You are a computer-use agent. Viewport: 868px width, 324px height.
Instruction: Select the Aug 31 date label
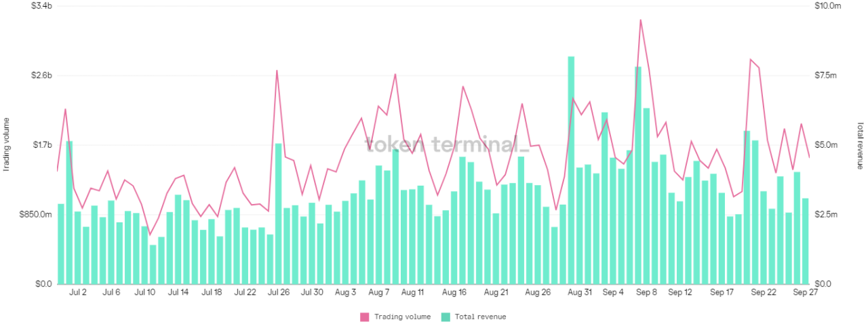579,293
